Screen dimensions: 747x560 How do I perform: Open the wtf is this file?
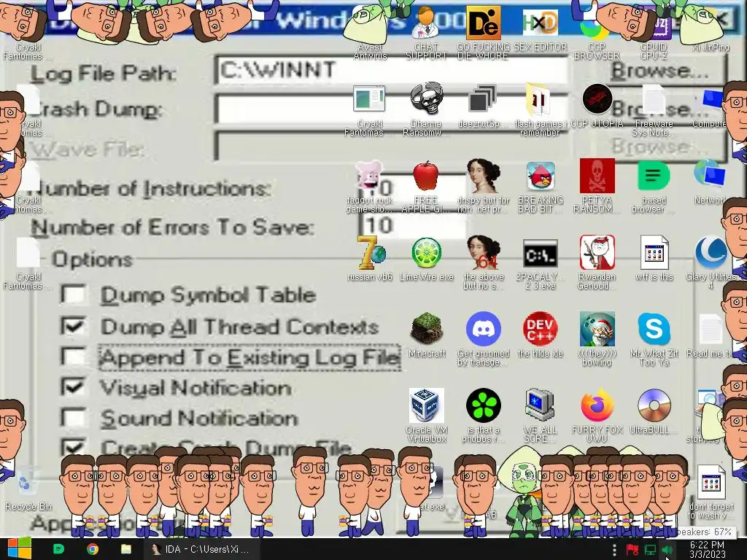(654, 252)
